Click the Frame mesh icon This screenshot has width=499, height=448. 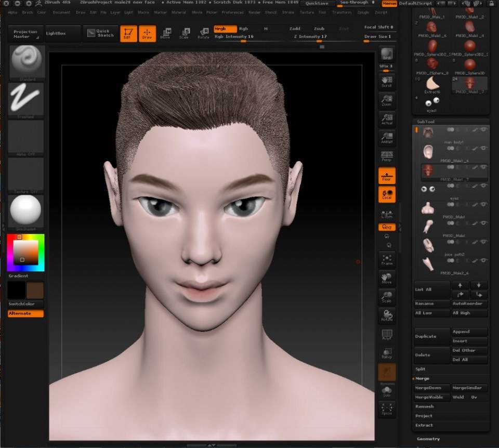tap(387, 260)
